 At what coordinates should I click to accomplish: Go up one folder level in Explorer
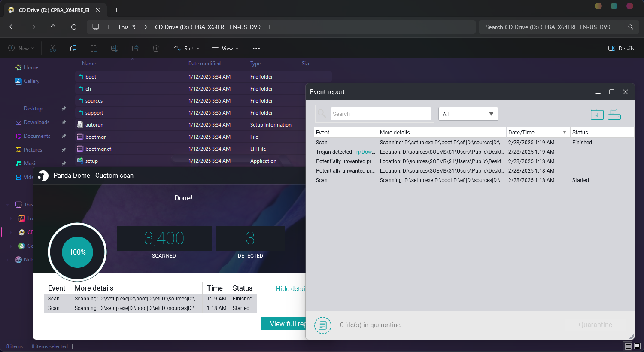(x=53, y=27)
